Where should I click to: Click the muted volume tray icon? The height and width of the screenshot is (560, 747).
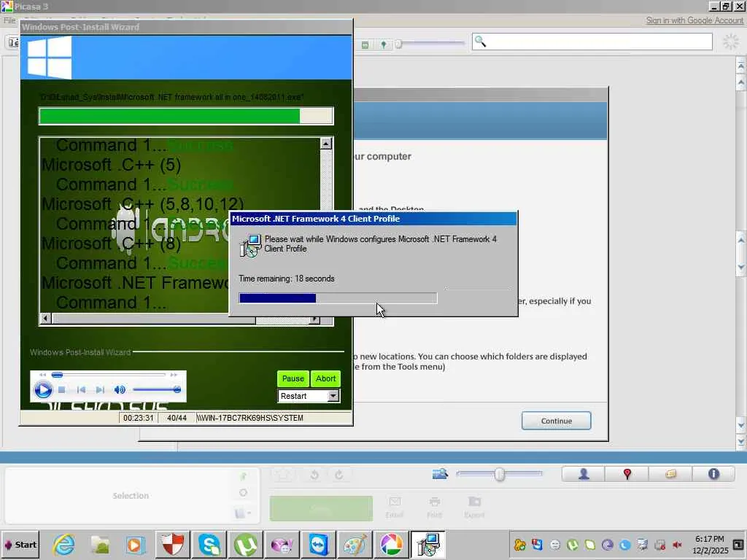pos(677,545)
